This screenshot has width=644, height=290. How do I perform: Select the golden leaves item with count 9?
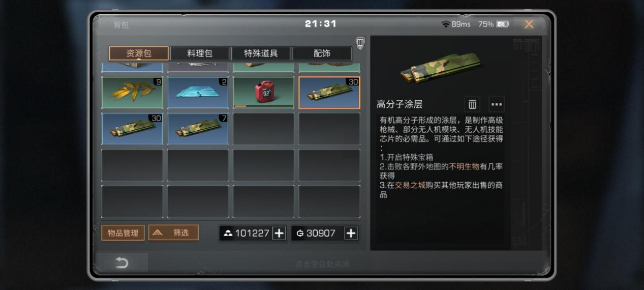132,92
